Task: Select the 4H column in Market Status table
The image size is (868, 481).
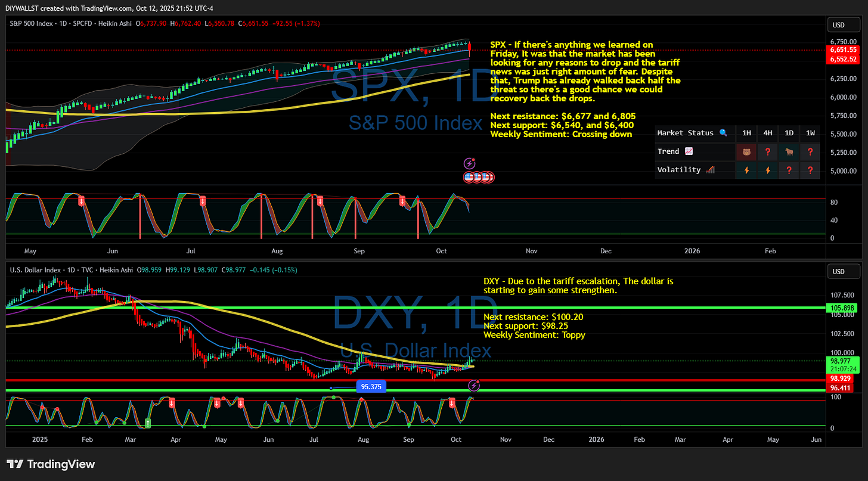Action: [x=768, y=133]
